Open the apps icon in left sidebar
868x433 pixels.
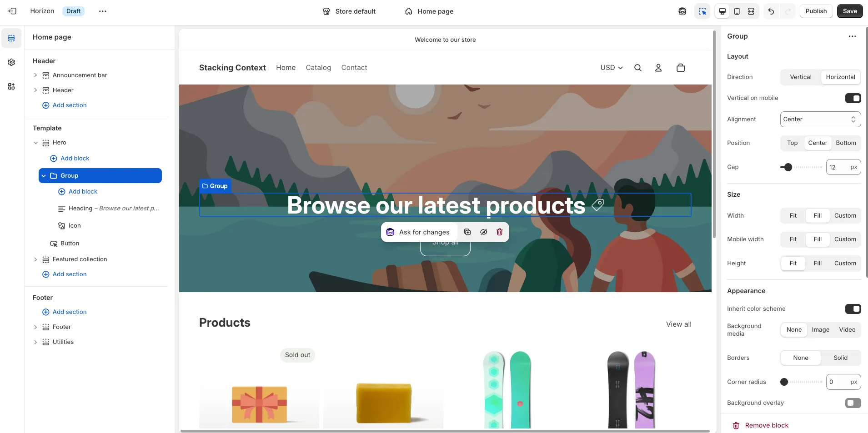coord(11,86)
